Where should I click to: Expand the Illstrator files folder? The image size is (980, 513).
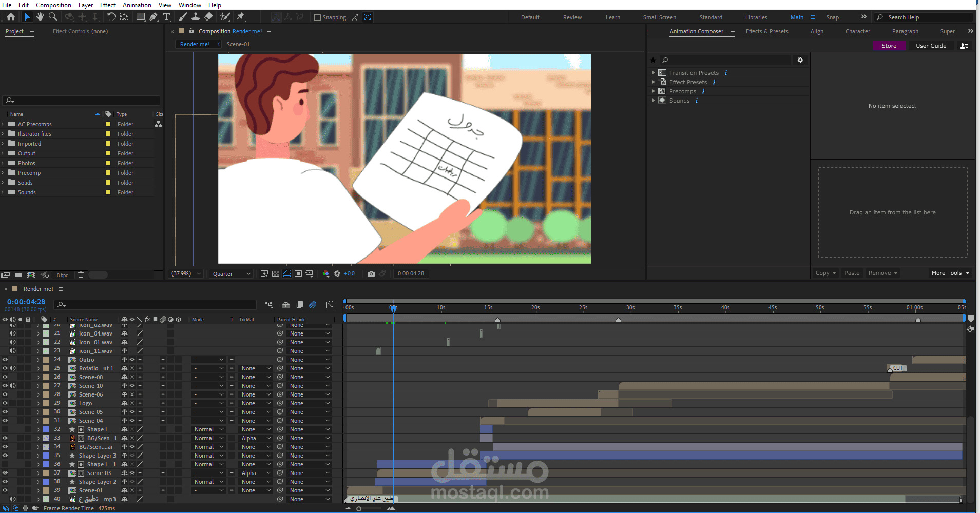3,134
